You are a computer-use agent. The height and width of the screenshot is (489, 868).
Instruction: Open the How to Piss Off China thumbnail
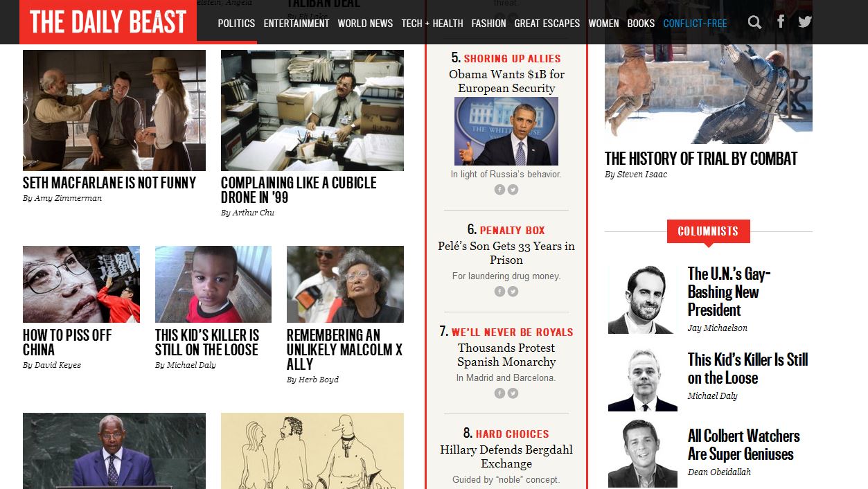pos(81,284)
